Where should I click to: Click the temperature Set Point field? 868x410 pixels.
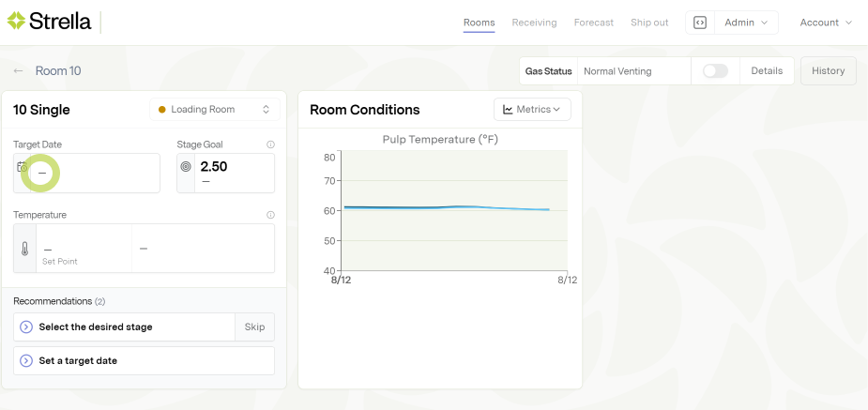click(84, 249)
